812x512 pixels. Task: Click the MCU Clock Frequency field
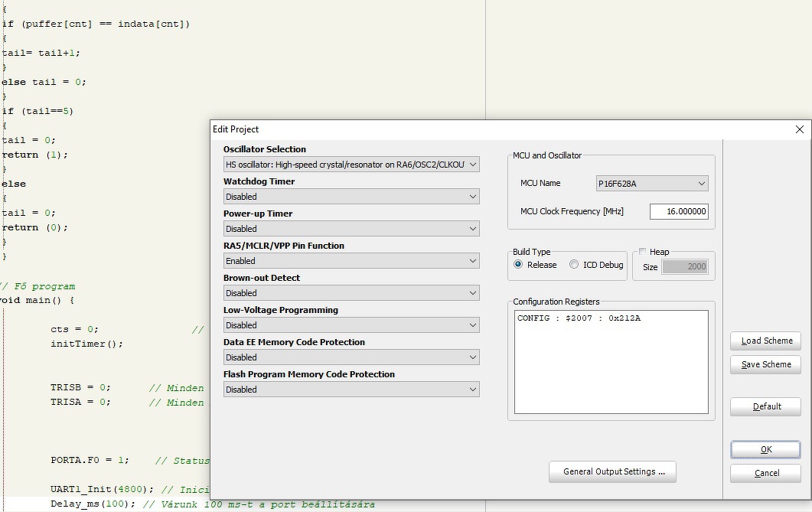pyautogui.click(x=678, y=212)
